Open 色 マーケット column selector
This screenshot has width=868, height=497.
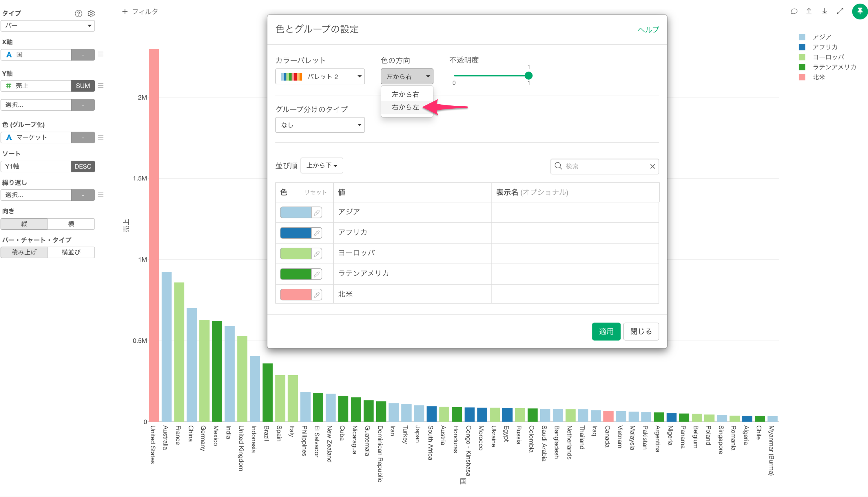click(36, 138)
